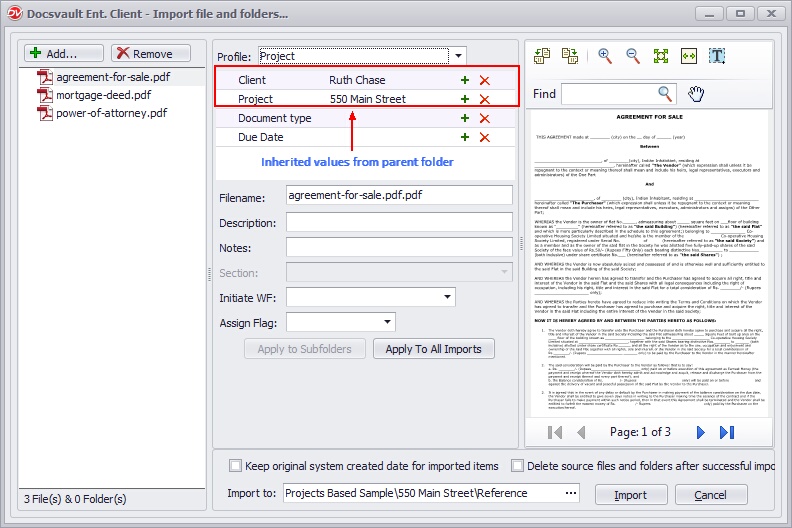Click the Apply To All Imports button
The width and height of the screenshot is (792, 528).
click(x=433, y=349)
